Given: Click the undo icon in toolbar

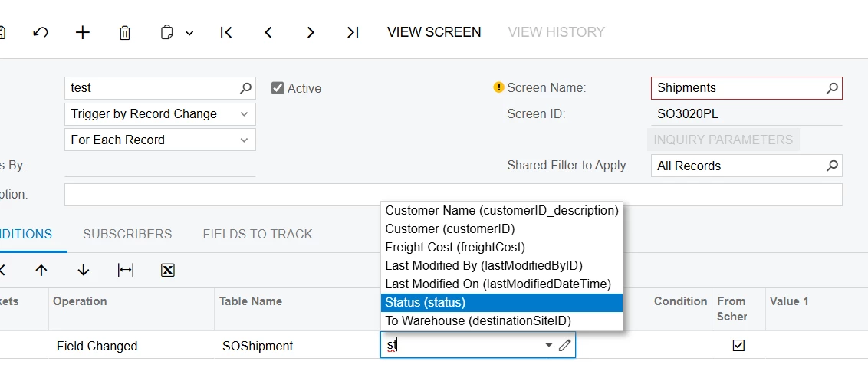Looking at the screenshot, I should [41, 32].
